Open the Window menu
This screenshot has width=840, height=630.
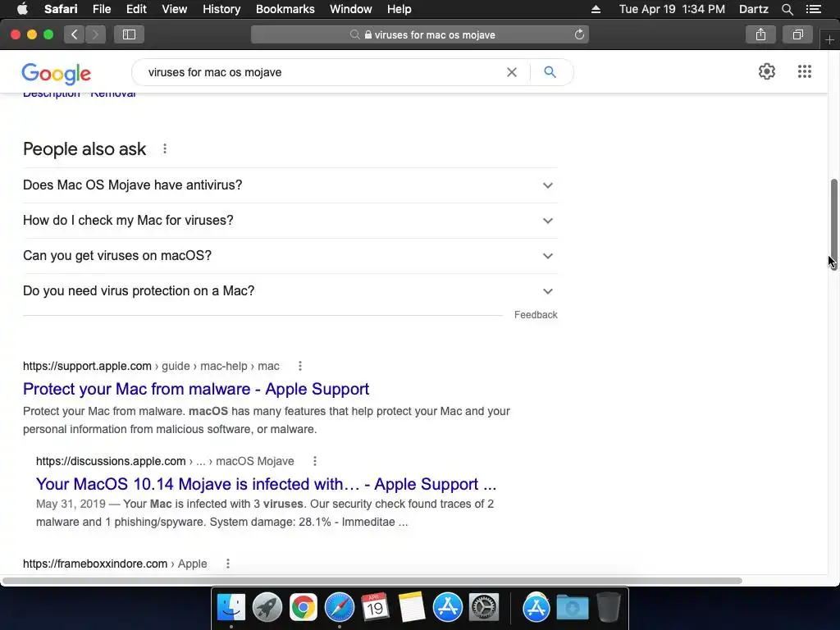pos(351,9)
